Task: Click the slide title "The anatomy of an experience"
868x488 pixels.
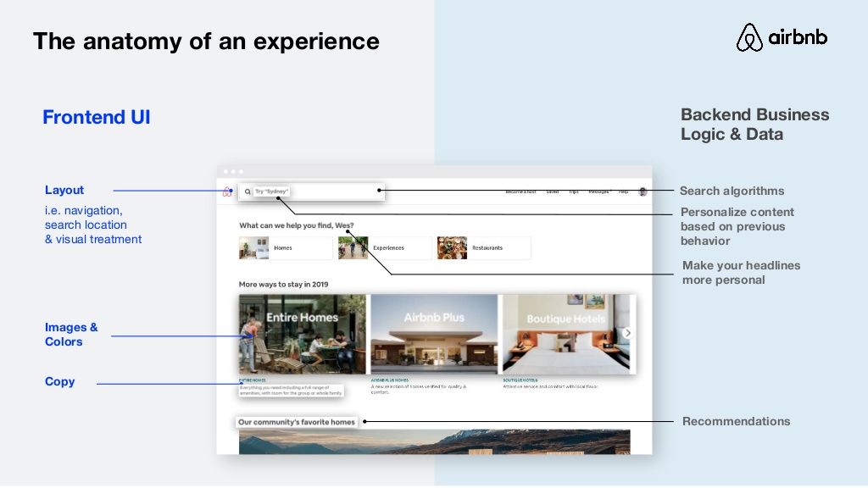Action: (206, 42)
